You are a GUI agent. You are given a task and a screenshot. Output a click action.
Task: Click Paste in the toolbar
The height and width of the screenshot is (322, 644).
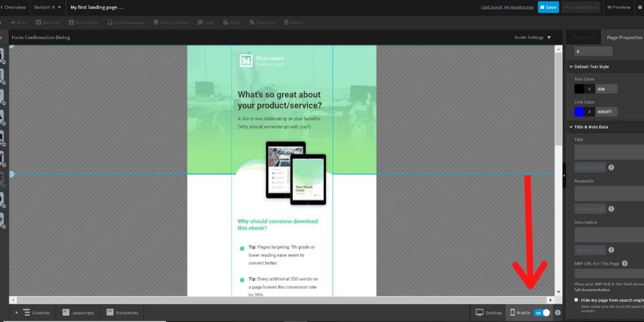coord(231,23)
